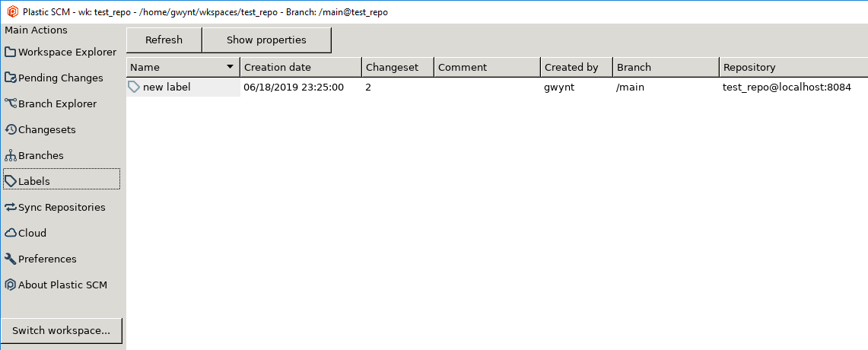
Task: Click test_repo@localhost:8084 repository cell
Action: click(x=787, y=87)
